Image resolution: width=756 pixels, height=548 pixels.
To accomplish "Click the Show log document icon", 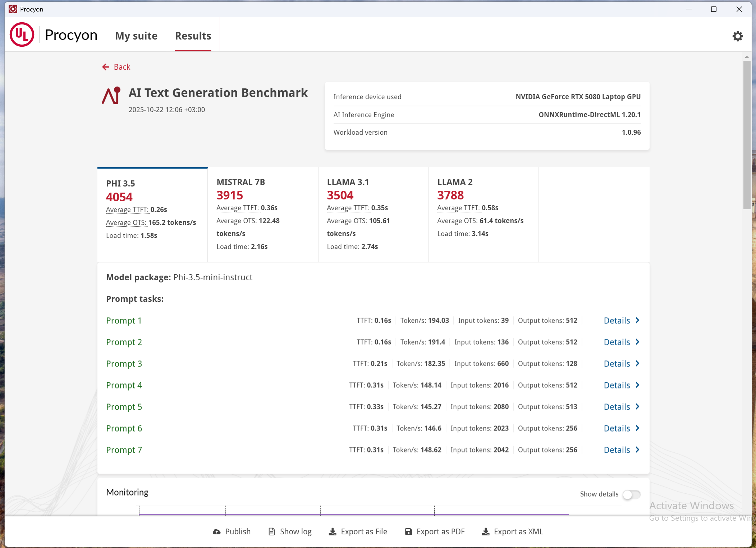I will (272, 531).
